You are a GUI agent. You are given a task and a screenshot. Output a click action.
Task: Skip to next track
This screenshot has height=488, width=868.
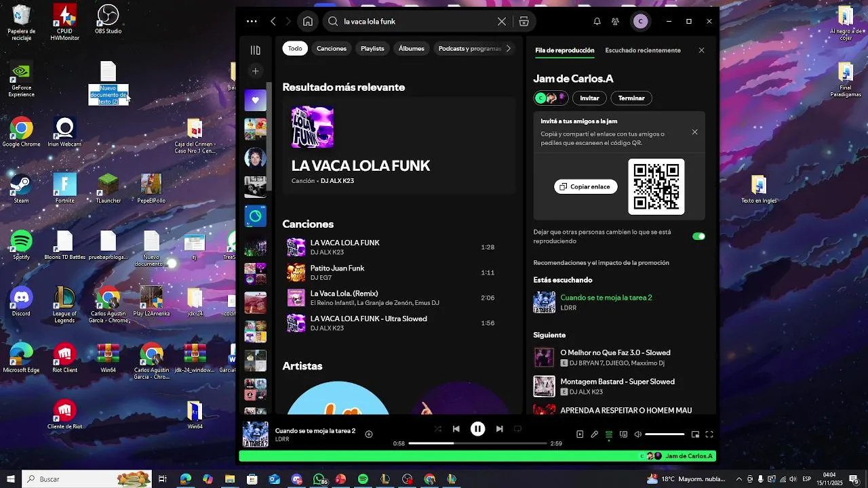coord(500,429)
